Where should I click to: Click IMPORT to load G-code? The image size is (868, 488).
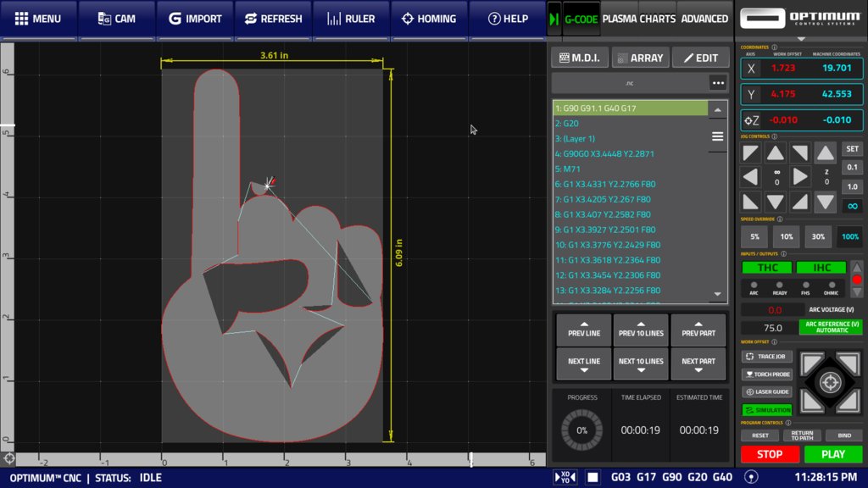coord(195,19)
